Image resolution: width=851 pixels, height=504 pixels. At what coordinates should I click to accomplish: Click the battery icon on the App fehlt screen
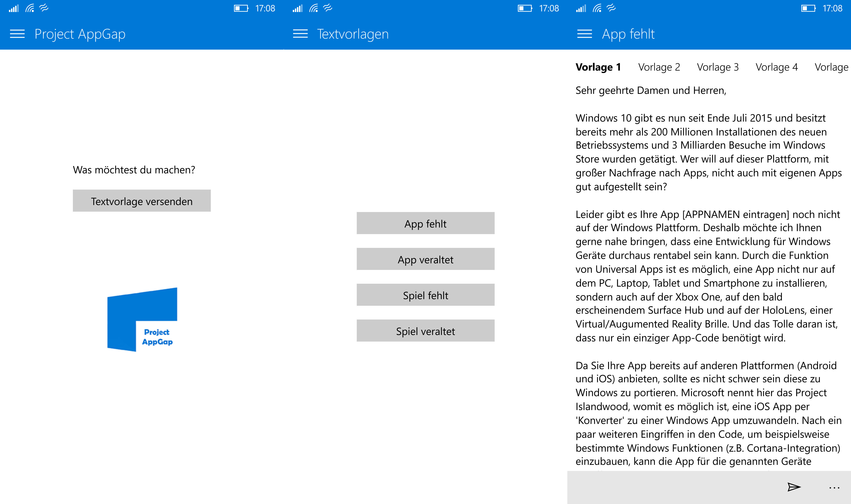pyautogui.click(x=808, y=8)
